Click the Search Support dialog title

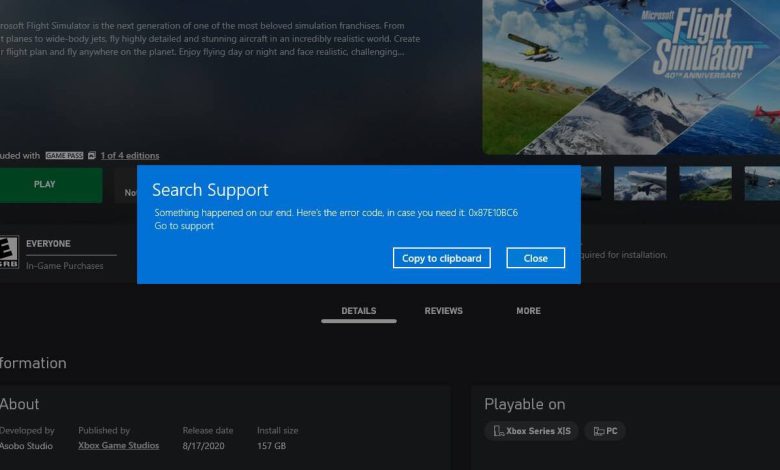click(210, 190)
